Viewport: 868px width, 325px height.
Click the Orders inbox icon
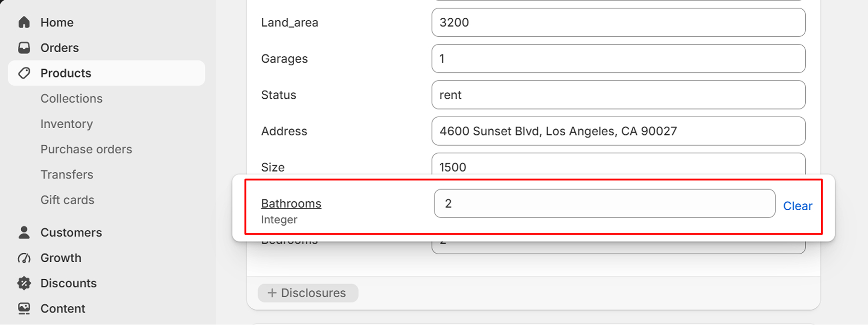coord(24,48)
